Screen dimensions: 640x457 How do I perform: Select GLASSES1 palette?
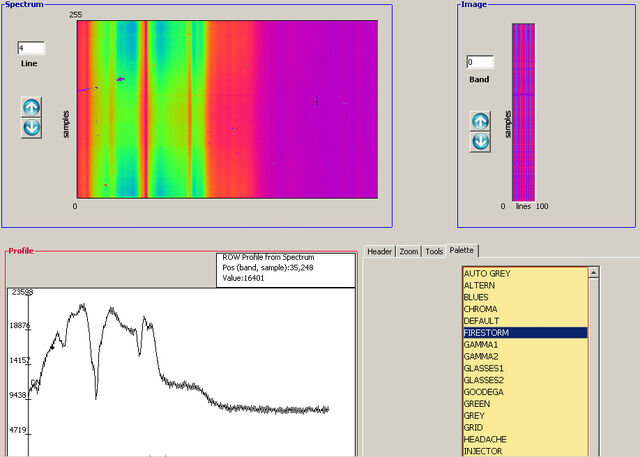click(525, 368)
